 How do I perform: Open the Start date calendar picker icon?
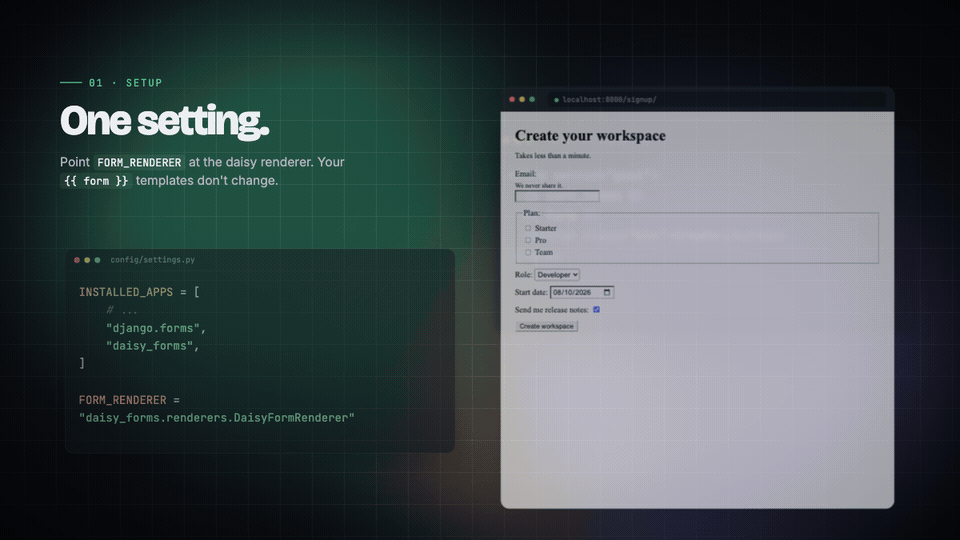click(607, 293)
